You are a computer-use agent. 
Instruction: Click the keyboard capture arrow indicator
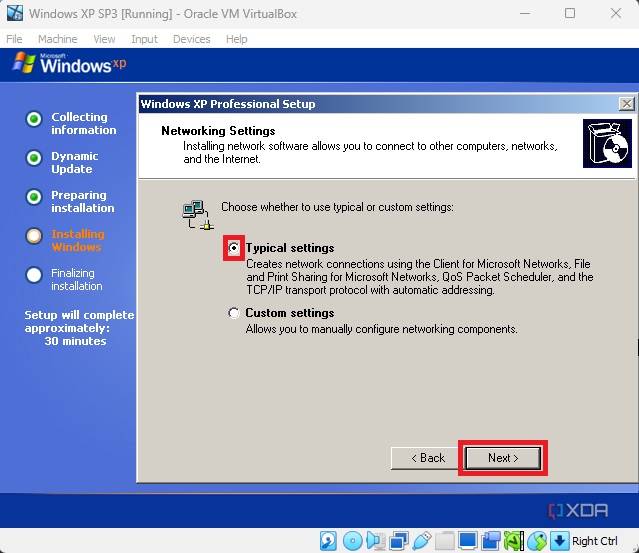click(560, 541)
